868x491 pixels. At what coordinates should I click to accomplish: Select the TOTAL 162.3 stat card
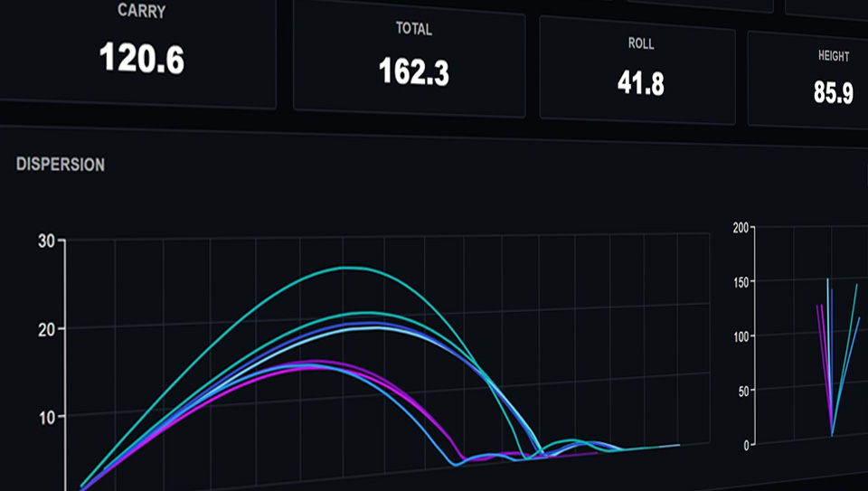pos(409,58)
